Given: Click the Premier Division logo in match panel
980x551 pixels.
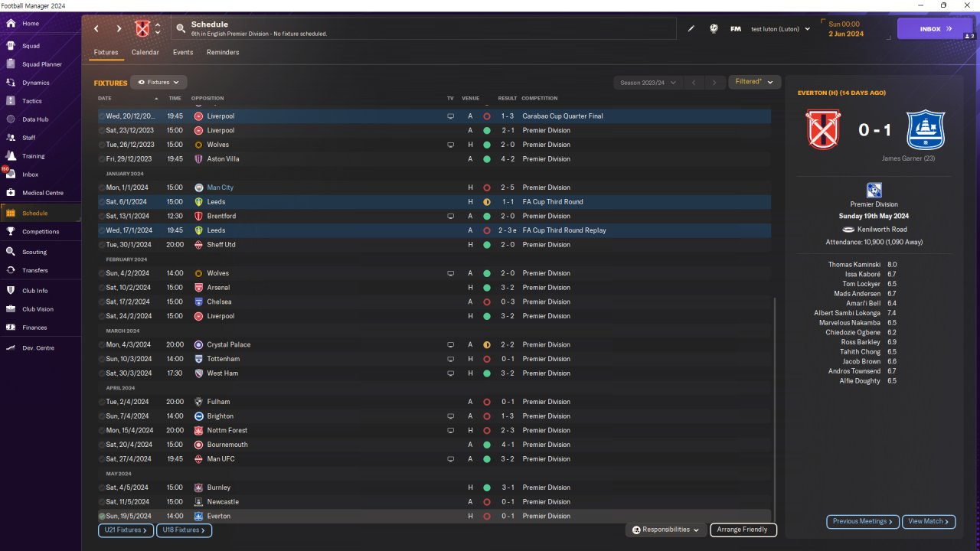Looking at the screenshot, I should (874, 191).
